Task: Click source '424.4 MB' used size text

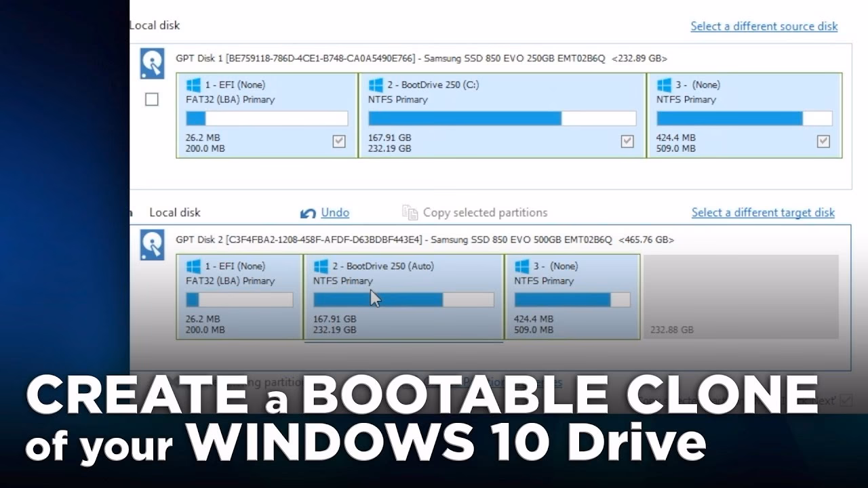Action: (675, 138)
